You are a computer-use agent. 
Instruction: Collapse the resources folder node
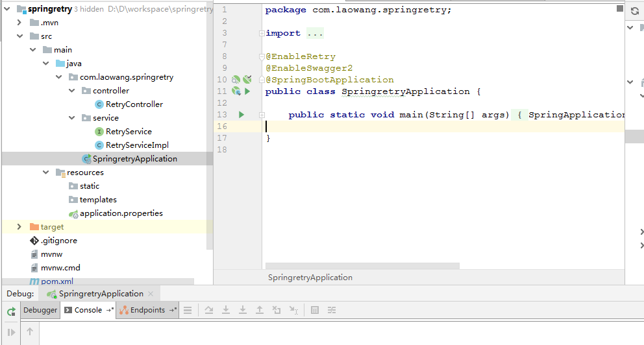45,172
